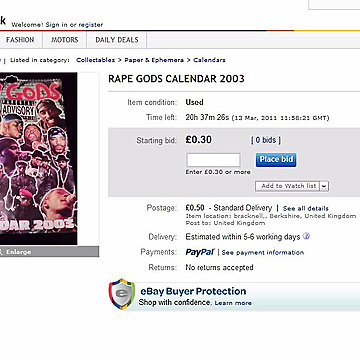Viewport: 360px width, 360px height.
Task: Click the bid amount input field
Action: [x=213, y=160]
